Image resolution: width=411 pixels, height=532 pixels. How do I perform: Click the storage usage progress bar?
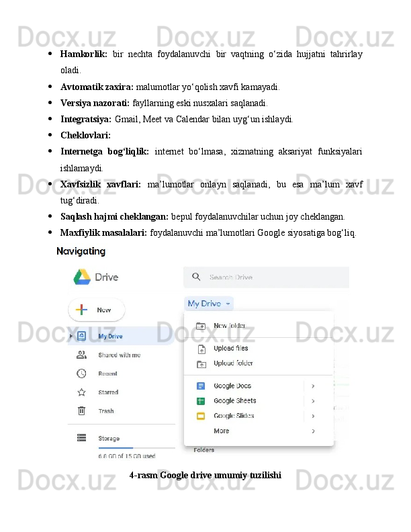[136, 448]
